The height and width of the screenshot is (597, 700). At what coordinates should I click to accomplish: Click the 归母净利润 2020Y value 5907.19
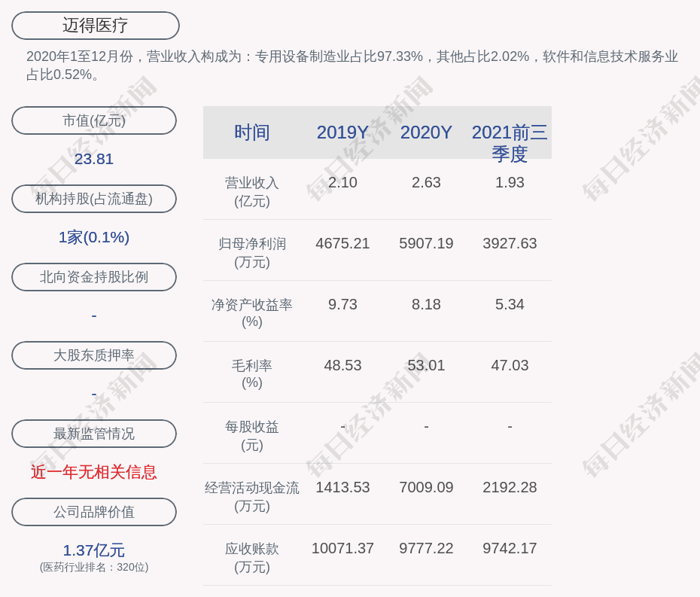426,244
